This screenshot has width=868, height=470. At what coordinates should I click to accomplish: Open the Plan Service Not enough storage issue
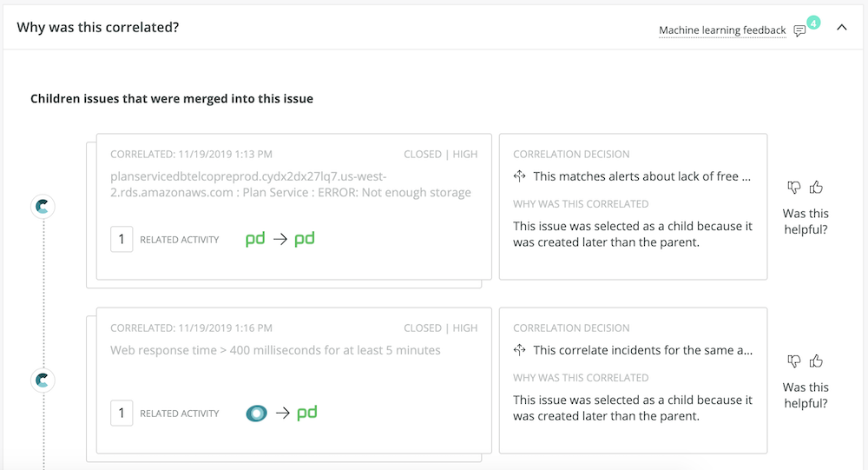[x=291, y=184]
